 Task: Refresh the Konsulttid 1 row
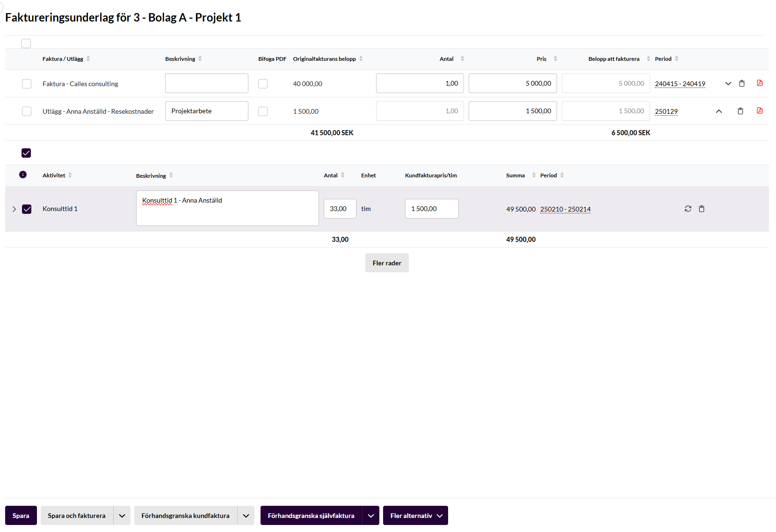point(688,209)
